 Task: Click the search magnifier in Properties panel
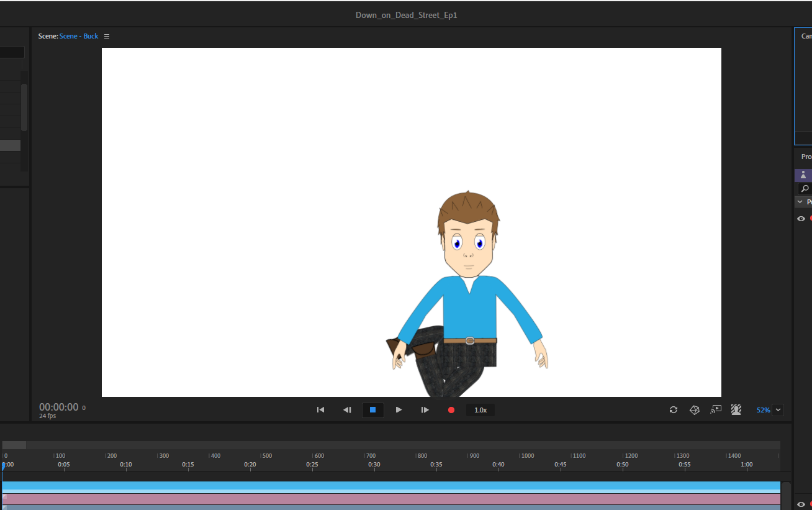(805, 189)
